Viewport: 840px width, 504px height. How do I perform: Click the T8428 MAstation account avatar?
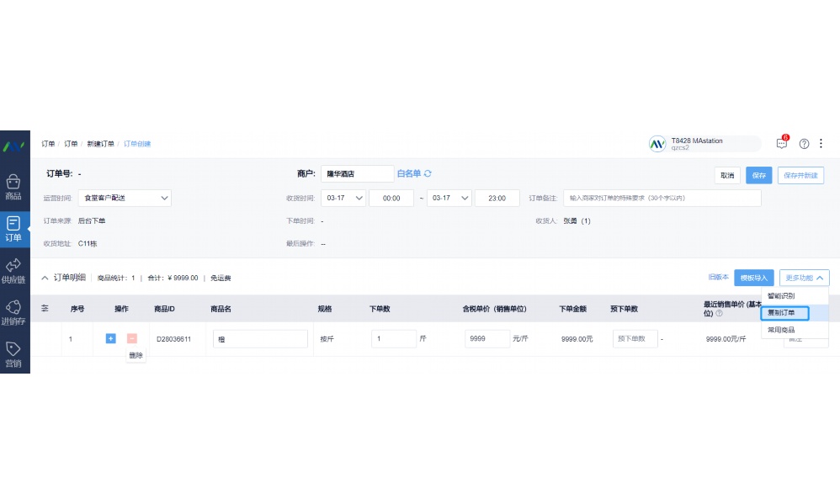[x=657, y=144]
